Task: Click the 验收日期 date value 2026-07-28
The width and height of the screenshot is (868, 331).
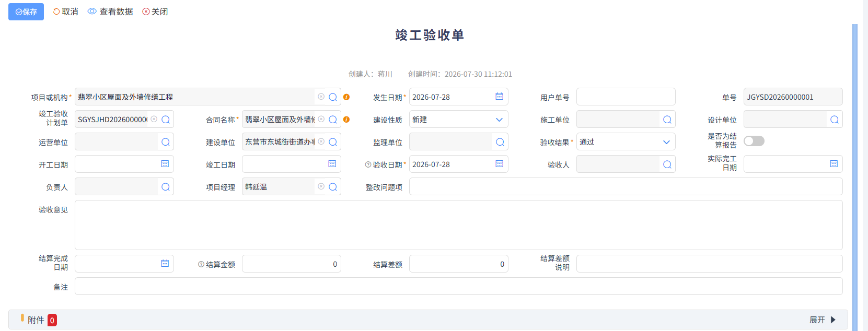Action: point(431,164)
